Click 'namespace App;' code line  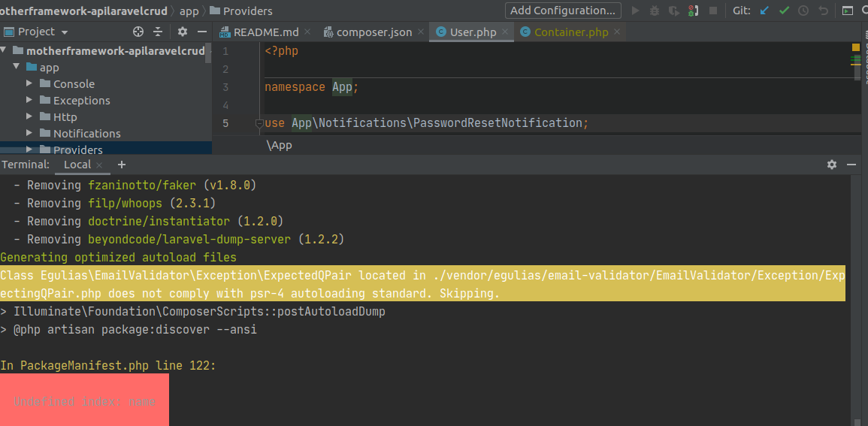tap(312, 87)
